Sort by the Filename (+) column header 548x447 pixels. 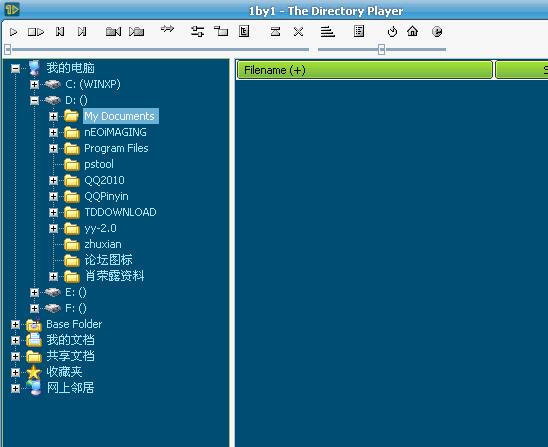365,70
